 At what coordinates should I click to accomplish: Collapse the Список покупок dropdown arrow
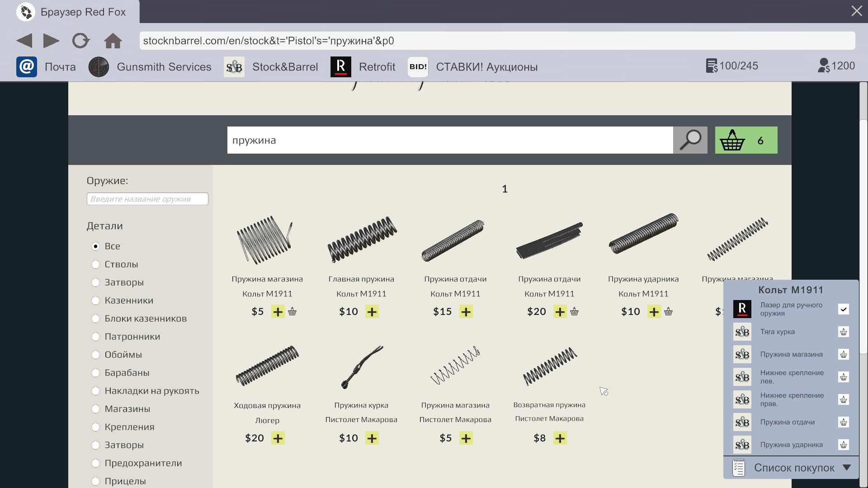point(847,468)
